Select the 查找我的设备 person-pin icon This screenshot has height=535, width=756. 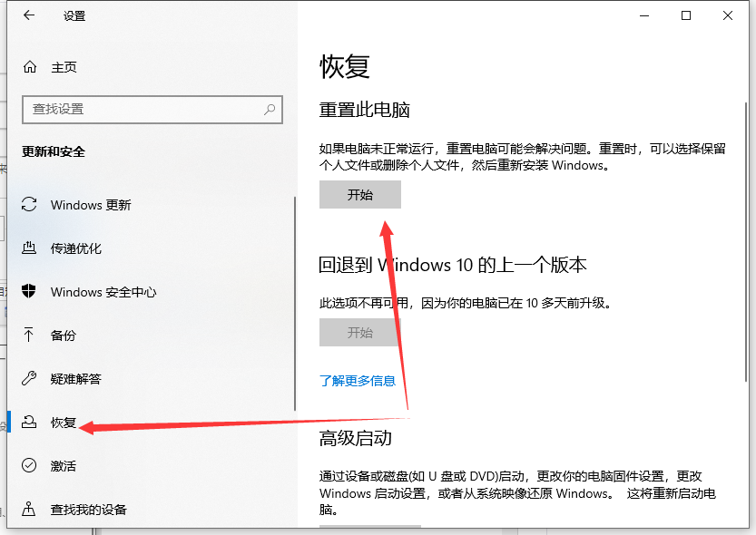30,510
